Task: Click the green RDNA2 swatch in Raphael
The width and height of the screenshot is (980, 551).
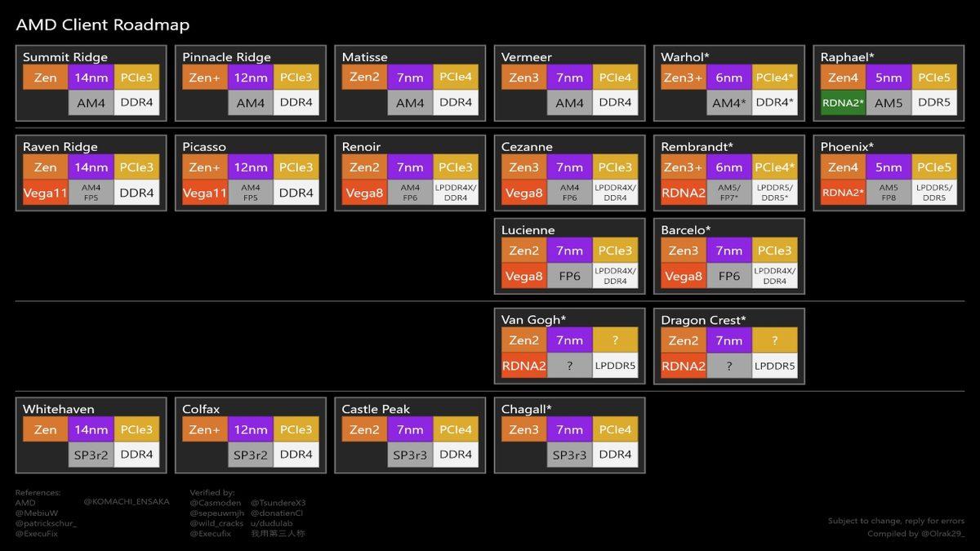Action: pyautogui.click(x=842, y=103)
